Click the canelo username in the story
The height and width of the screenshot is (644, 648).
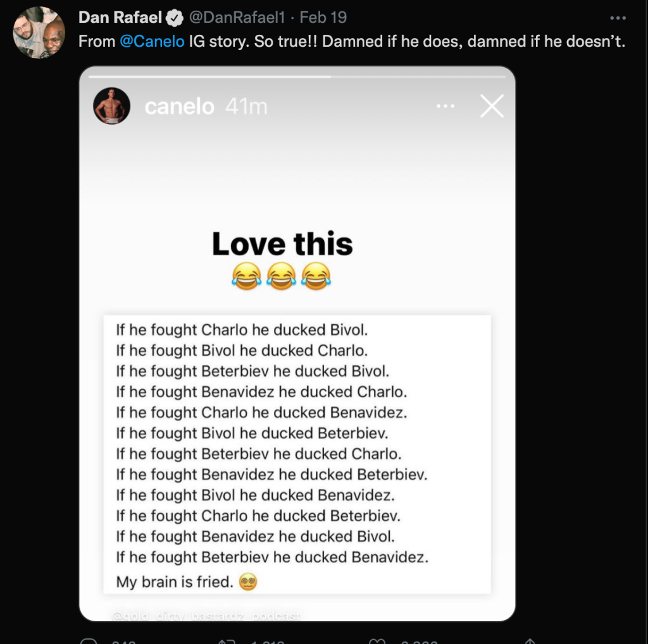click(179, 107)
